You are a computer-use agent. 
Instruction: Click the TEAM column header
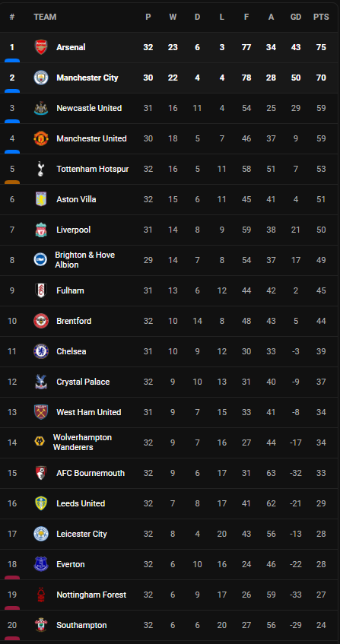[45, 17]
